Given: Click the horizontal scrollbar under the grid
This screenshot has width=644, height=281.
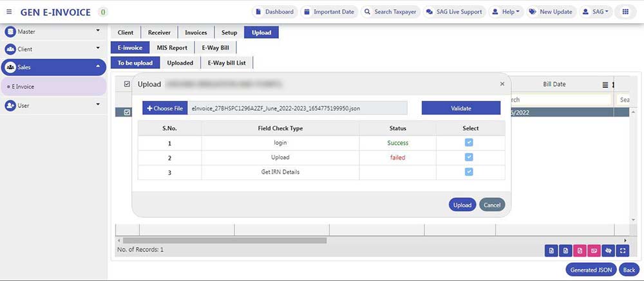Looking at the screenshot, I should point(224,240).
